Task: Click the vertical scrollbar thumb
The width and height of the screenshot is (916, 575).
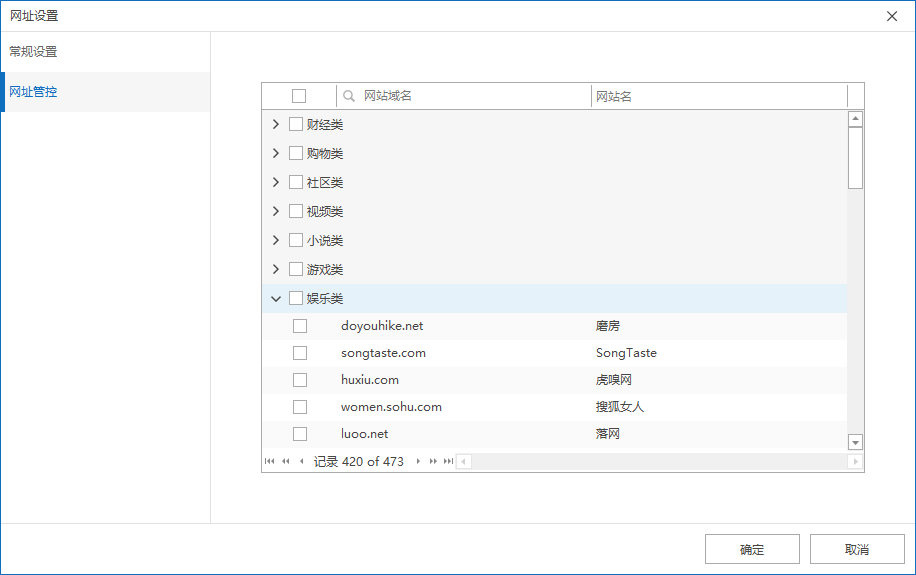Action: click(855, 157)
